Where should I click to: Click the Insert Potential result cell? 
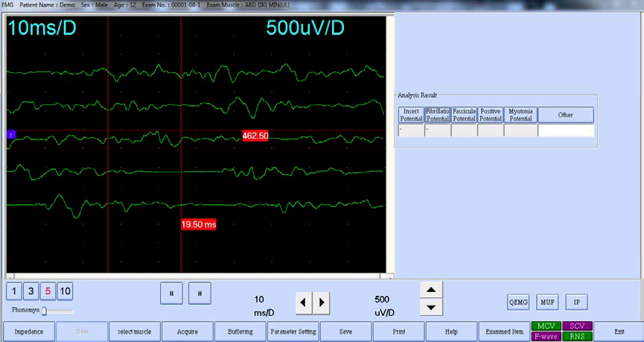click(411, 130)
